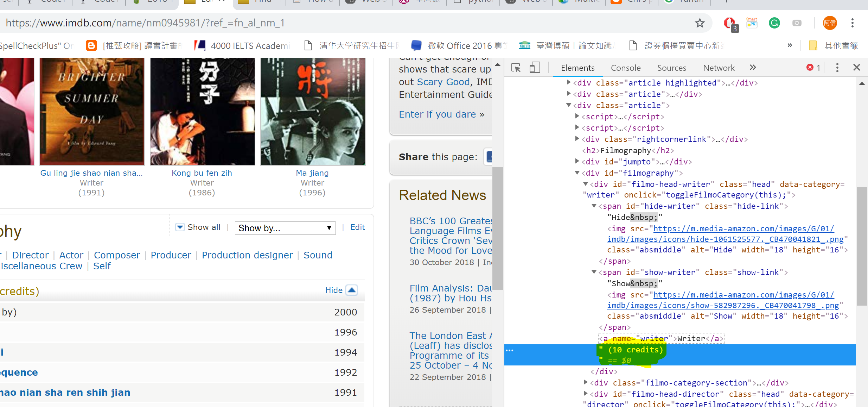Open the 其他書籤 bookmarks folder
Screen dimensions: 868x407
click(833, 46)
